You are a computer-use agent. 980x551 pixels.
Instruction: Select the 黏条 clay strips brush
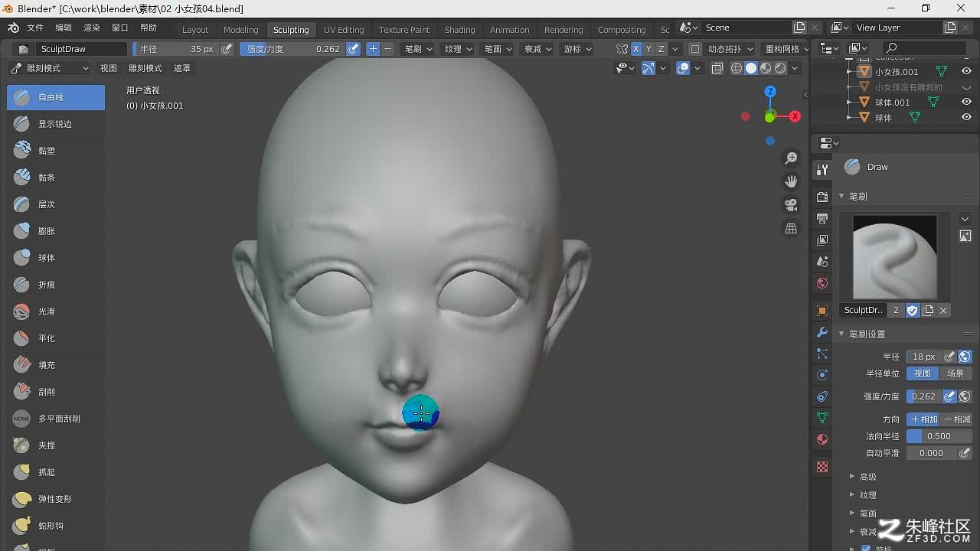(56, 178)
